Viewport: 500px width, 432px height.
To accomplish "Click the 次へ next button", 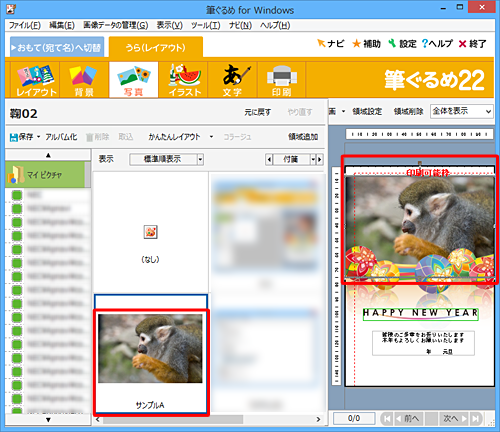I will [455, 418].
